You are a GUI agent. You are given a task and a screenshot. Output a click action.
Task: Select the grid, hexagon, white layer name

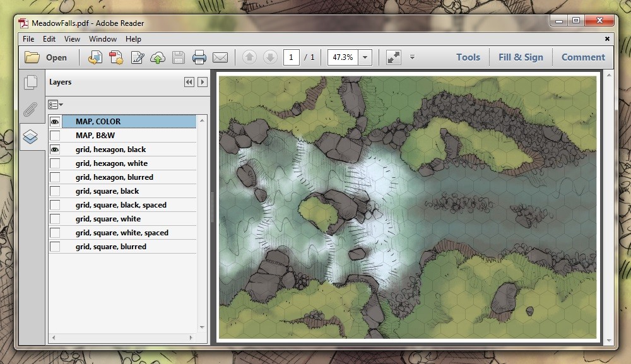(x=112, y=163)
